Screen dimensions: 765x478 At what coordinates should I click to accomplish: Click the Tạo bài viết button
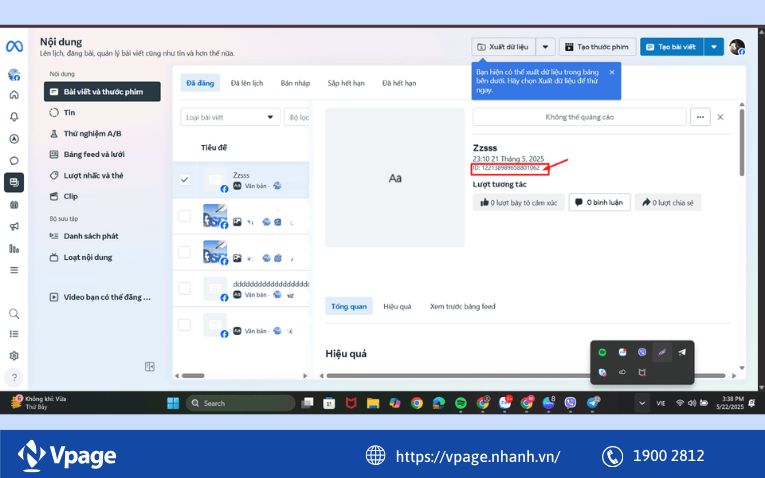coord(672,47)
